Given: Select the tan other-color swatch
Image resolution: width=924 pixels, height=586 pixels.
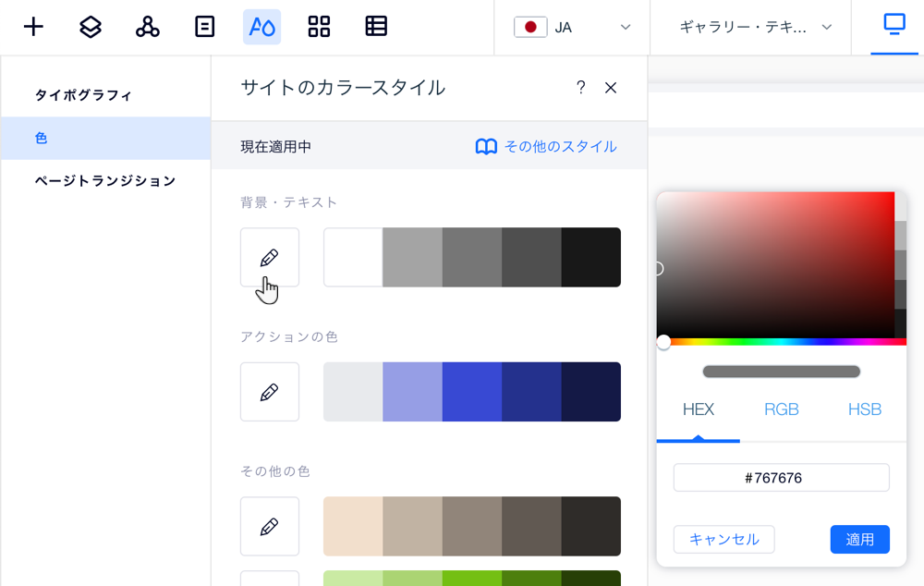Looking at the screenshot, I should click(x=412, y=527).
